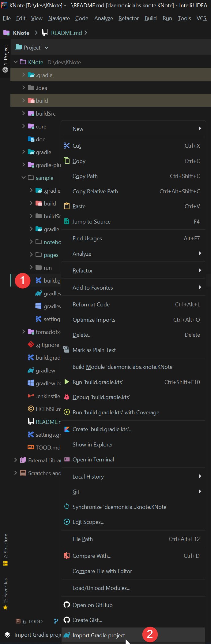
Task: Open the VCS menu
Action: 202,18
